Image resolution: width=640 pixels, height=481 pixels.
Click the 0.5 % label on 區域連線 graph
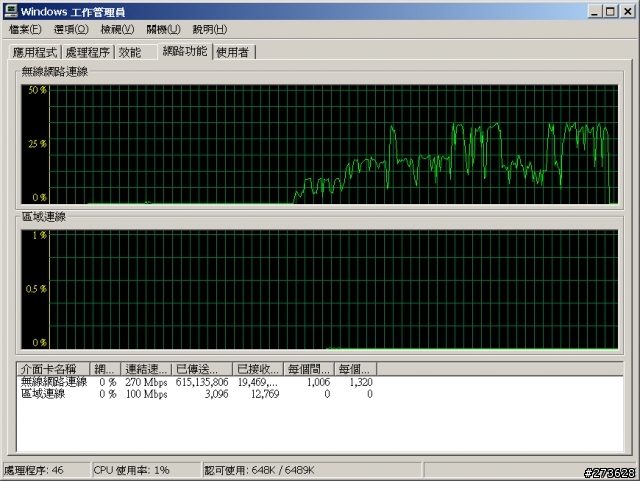pos(36,289)
